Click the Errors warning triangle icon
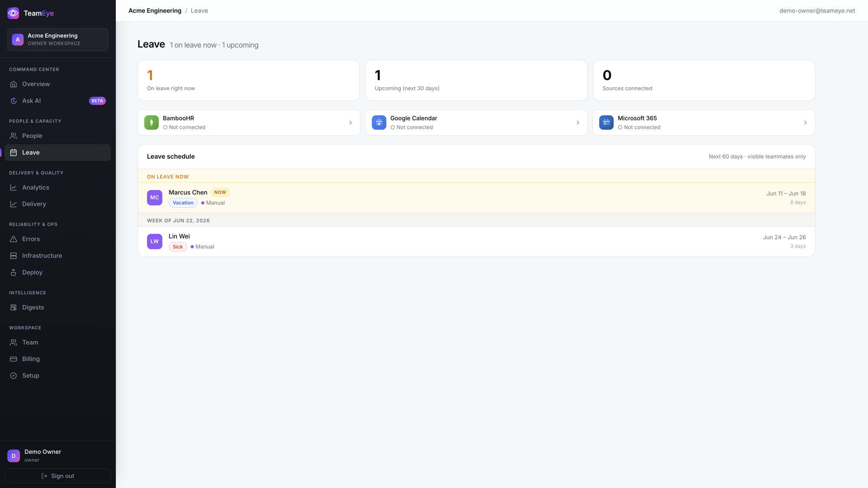 [x=13, y=239]
